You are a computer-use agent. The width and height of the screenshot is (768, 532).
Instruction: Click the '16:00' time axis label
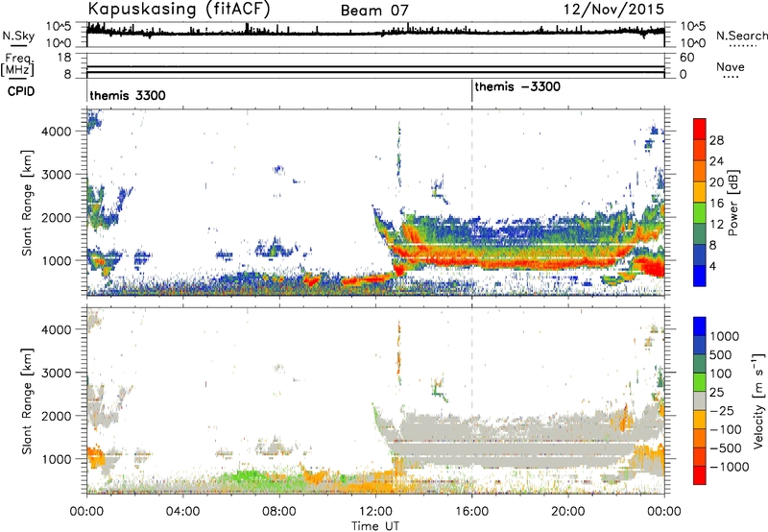point(471,512)
